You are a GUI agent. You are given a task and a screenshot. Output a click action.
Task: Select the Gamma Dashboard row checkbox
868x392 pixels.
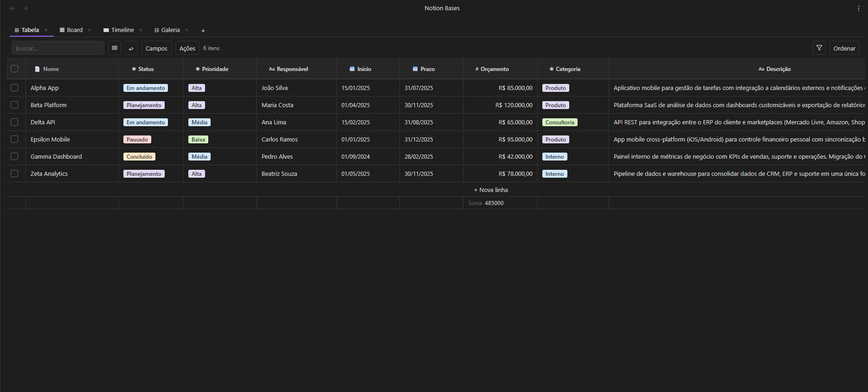click(x=14, y=156)
